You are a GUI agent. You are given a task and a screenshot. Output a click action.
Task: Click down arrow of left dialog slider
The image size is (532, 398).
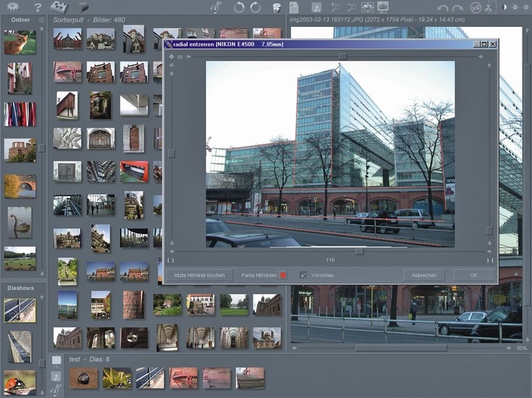pos(172,243)
